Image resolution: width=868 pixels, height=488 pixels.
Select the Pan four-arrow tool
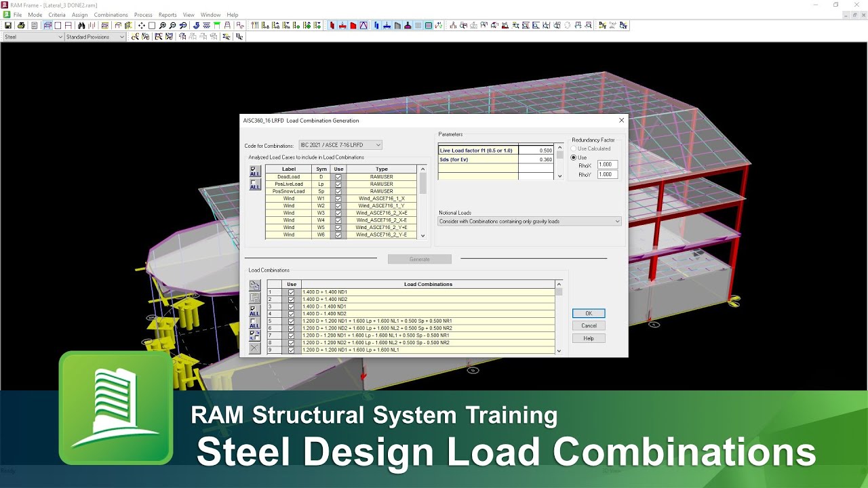point(142,25)
